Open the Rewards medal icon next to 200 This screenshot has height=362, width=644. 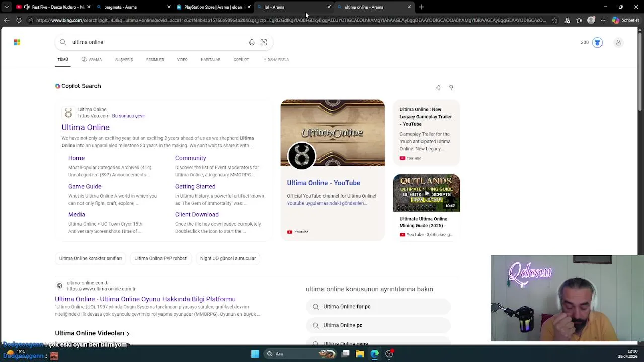[597, 42]
